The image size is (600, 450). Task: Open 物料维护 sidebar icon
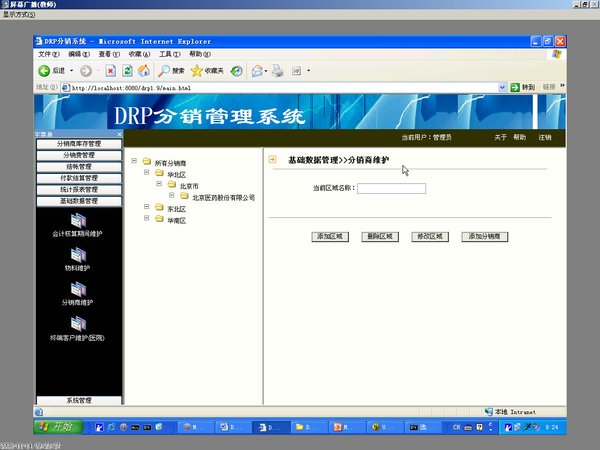[x=78, y=255]
